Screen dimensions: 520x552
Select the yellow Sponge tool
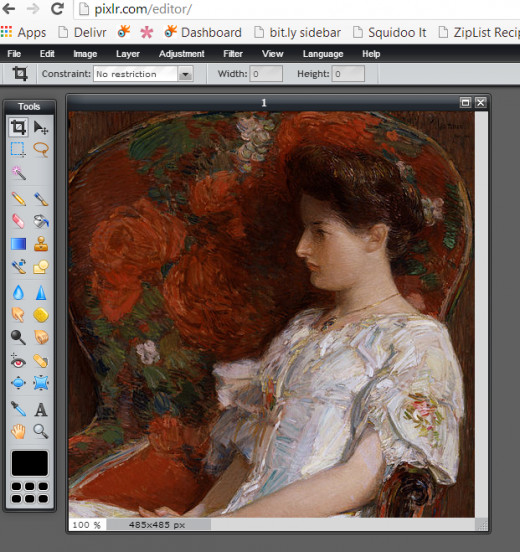pyautogui.click(x=41, y=315)
